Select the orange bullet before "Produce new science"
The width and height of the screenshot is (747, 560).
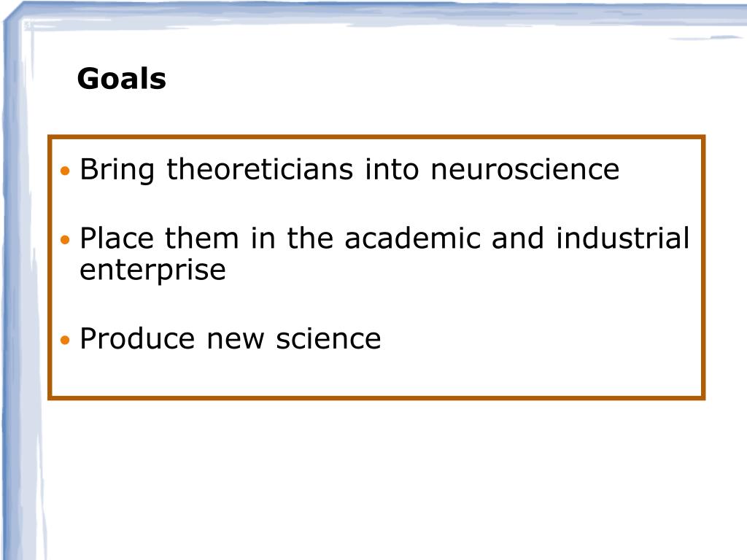point(65,340)
